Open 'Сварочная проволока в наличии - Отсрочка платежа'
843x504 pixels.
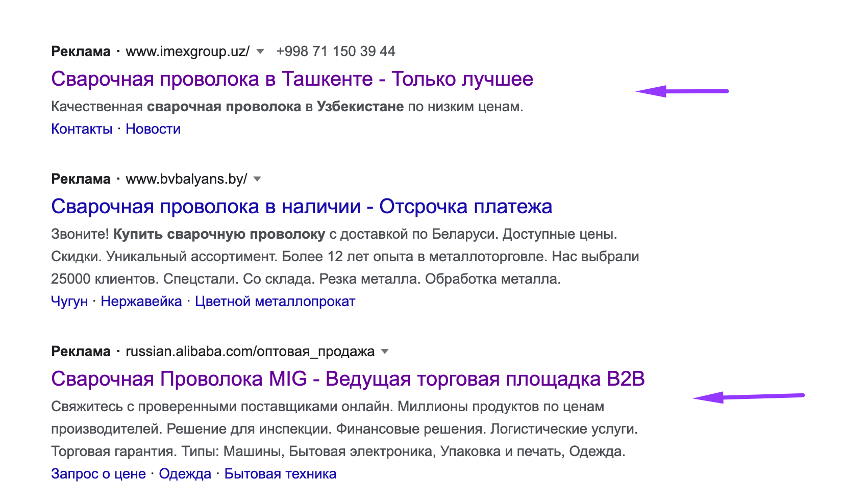pos(301,207)
